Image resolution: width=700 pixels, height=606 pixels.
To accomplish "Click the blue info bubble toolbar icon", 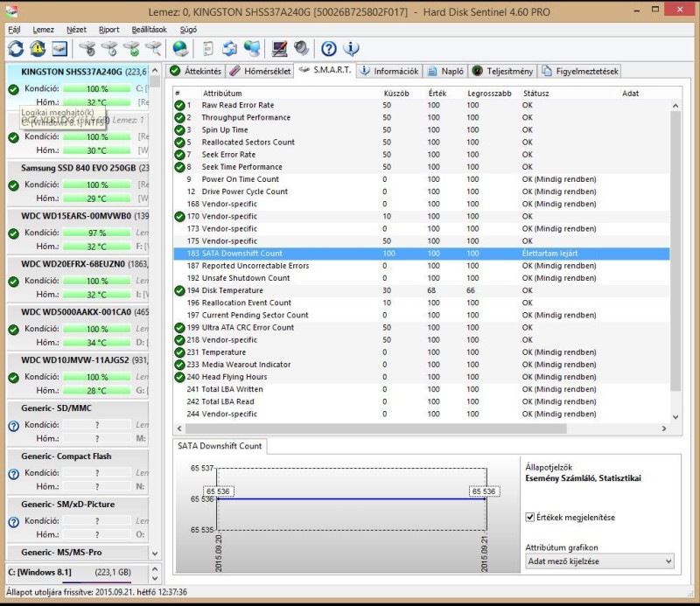I will [352, 49].
